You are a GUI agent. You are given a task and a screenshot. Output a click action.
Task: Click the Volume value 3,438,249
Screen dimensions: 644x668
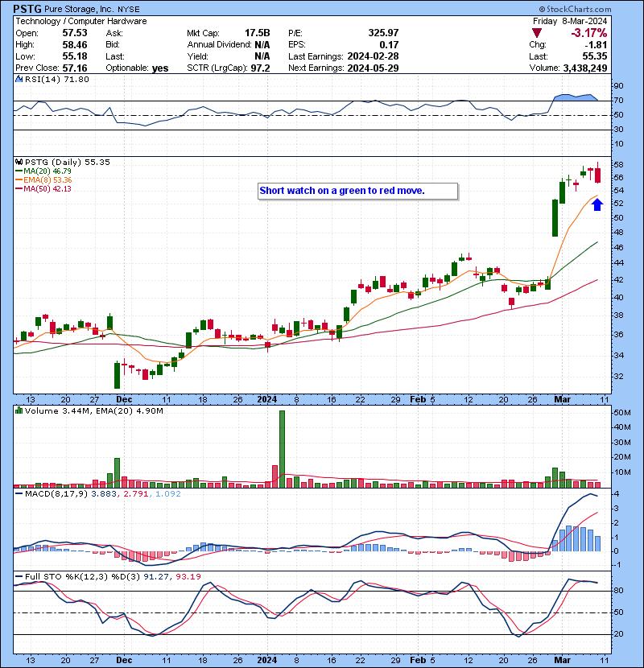coord(584,68)
